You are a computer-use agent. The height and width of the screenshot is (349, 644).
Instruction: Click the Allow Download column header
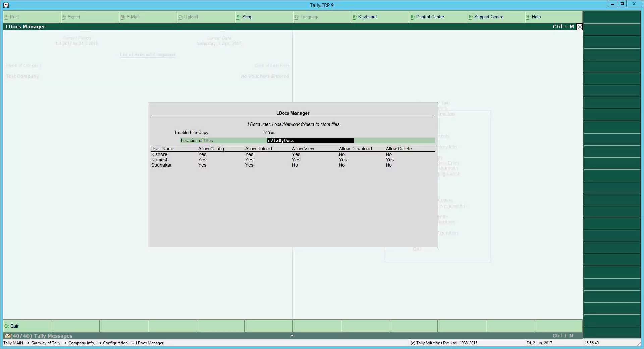355,149
